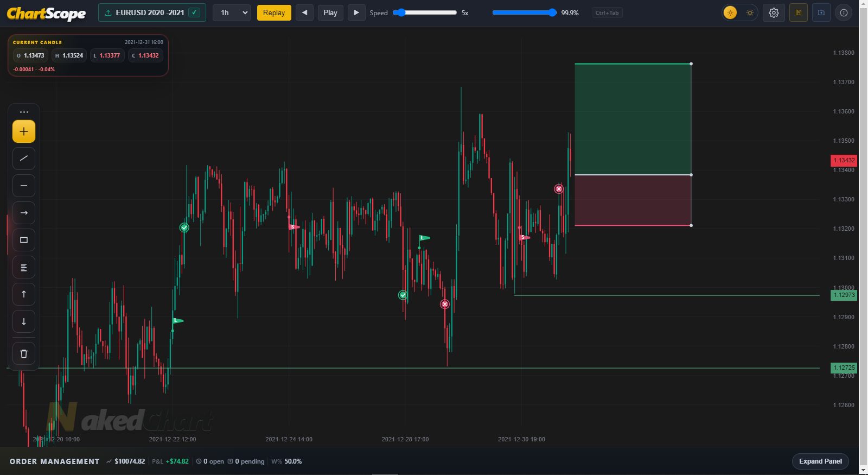Select the long position up-arrow tool
Screen dimensions: 868x475
click(x=24, y=294)
